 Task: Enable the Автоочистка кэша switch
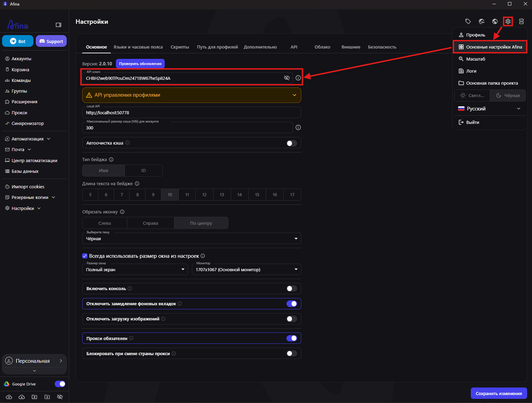coord(292,143)
